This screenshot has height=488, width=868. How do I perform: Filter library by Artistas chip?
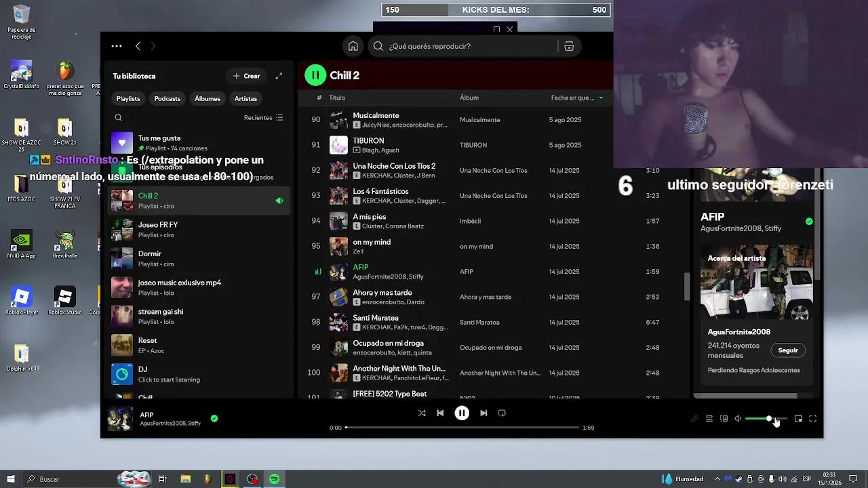(245, 98)
